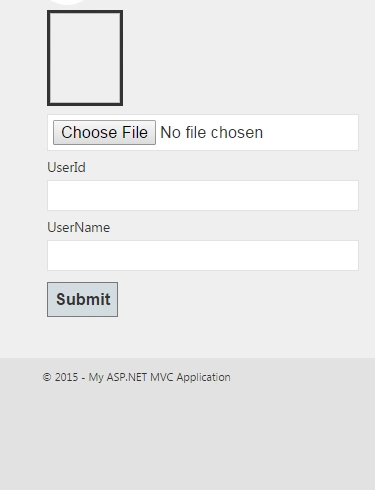
Task: Focus the UserId text field
Action: pos(203,195)
